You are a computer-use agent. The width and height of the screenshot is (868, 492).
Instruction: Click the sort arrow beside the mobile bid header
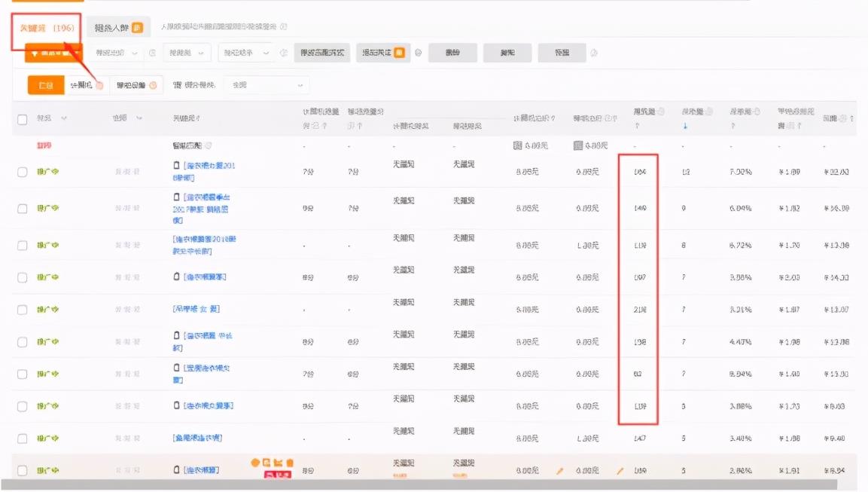point(615,118)
